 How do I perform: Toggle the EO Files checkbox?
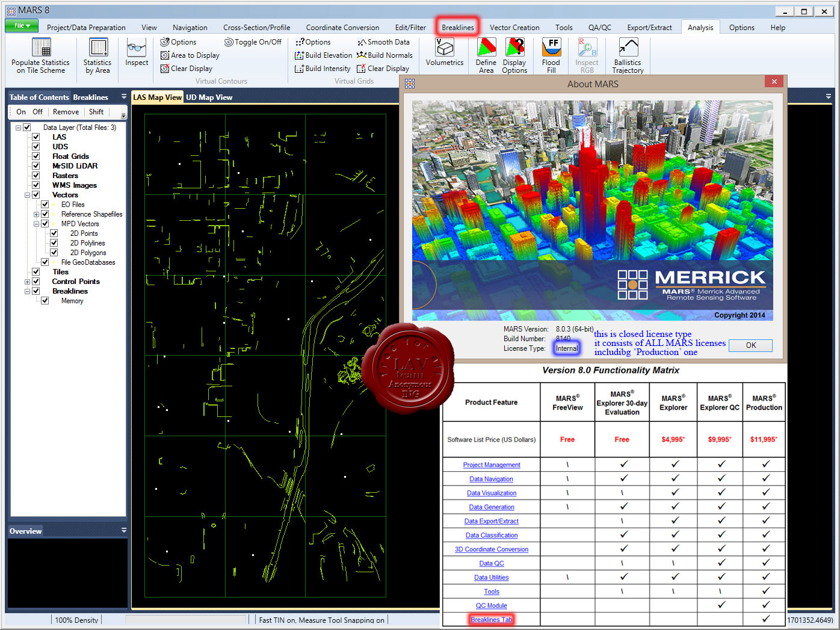(45, 205)
